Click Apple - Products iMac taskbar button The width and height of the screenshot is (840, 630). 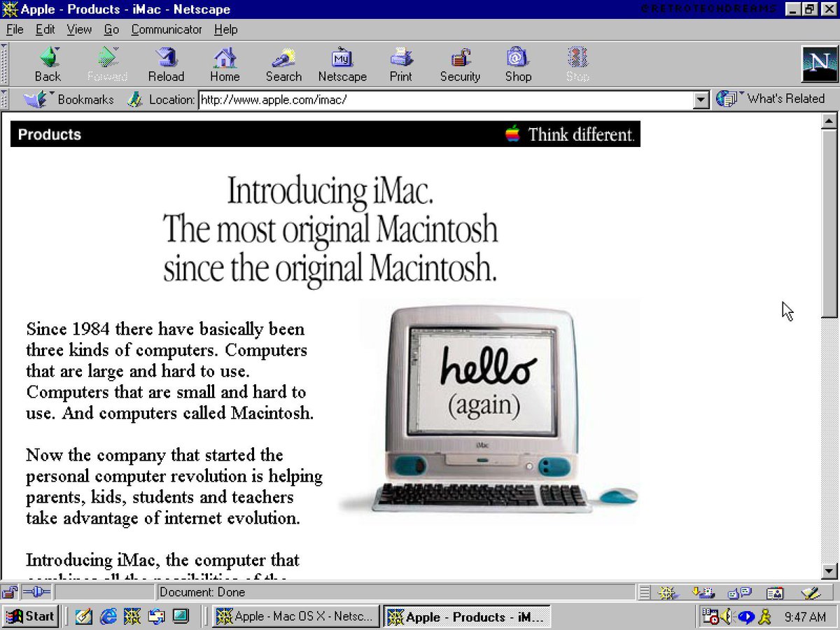467,617
